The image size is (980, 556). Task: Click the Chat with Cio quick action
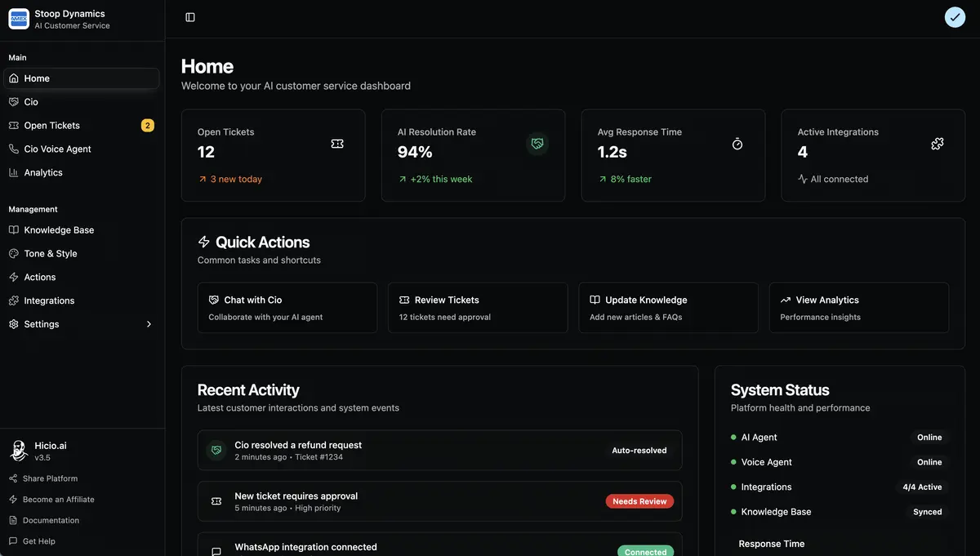pyautogui.click(x=287, y=308)
